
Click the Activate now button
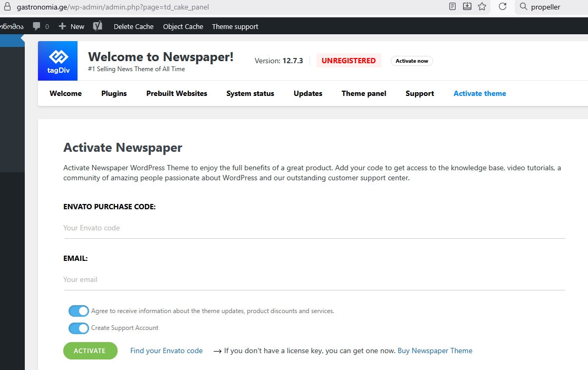pos(412,61)
